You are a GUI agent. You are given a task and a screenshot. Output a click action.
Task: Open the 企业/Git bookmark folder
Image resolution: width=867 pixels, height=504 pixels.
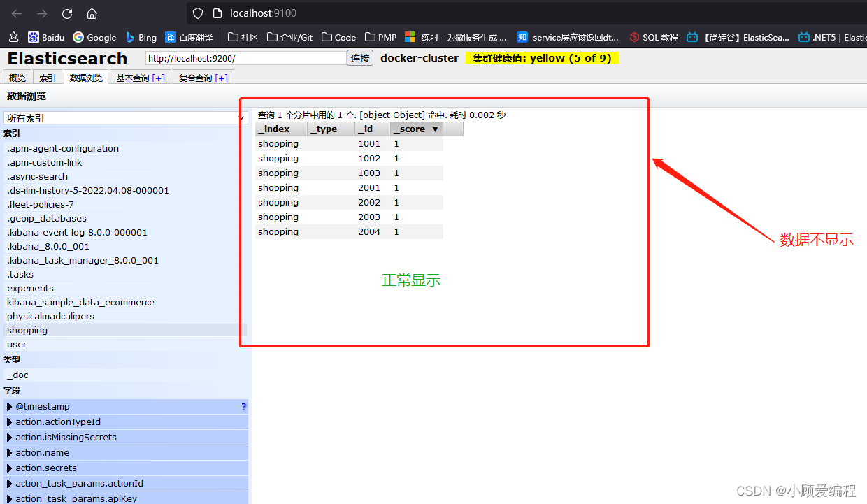(x=290, y=37)
